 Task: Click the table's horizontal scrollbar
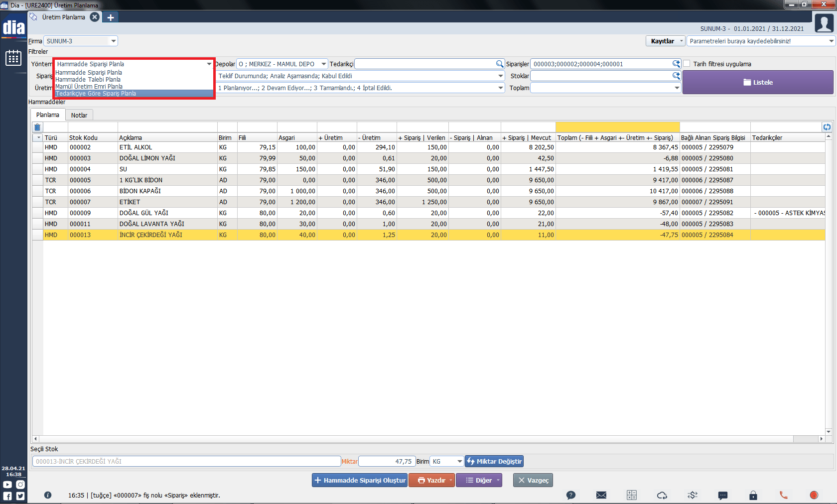tap(428, 439)
